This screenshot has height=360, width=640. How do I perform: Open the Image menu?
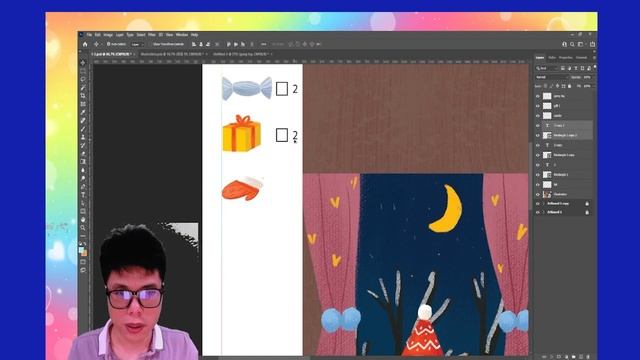pyautogui.click(x=108, y=35)
